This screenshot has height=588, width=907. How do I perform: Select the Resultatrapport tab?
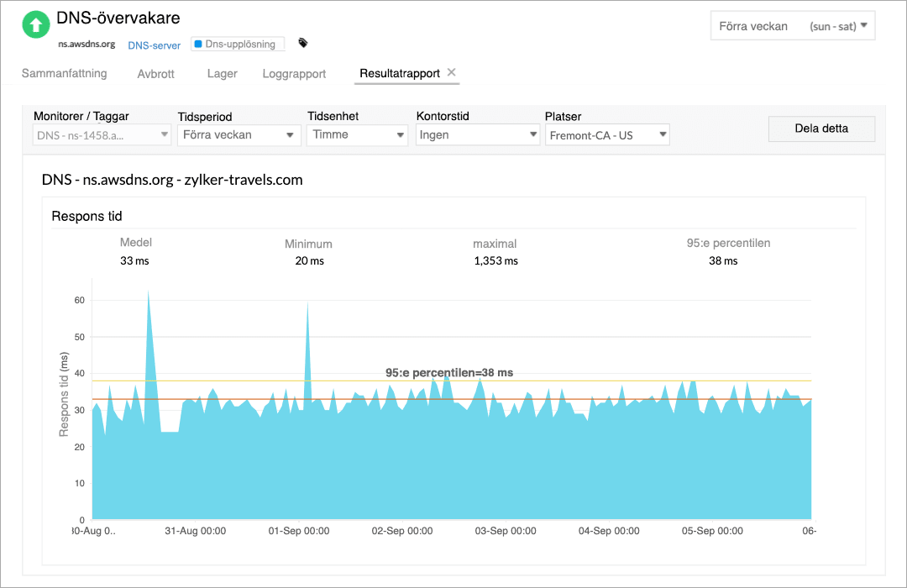[399, 73]
